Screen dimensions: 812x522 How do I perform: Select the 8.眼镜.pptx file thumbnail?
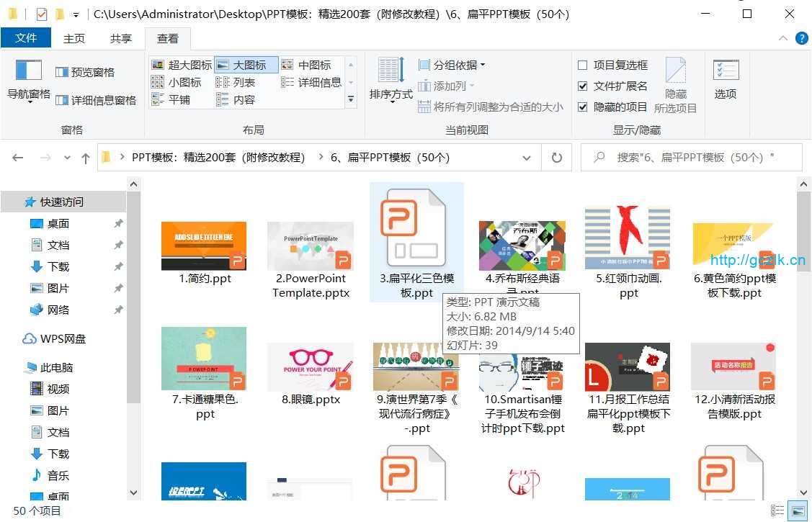(x=311, y=367)
